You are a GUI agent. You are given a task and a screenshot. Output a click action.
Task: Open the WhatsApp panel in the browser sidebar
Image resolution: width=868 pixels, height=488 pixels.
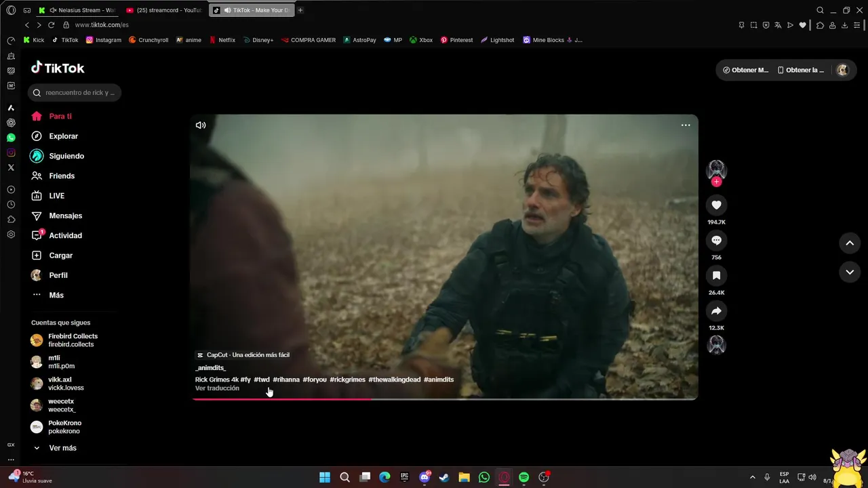pyautogui.click(x=11, y=138)
